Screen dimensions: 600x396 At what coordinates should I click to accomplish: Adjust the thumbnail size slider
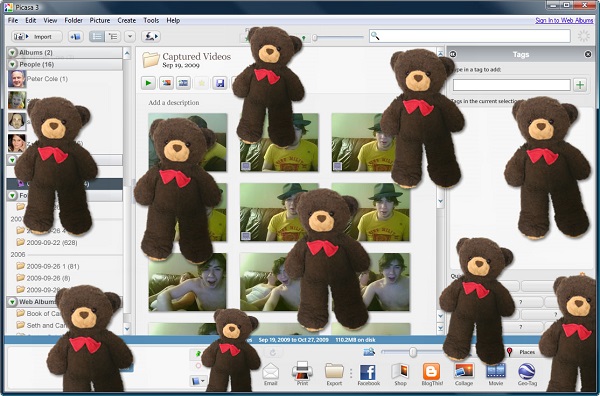coord(412,352)
